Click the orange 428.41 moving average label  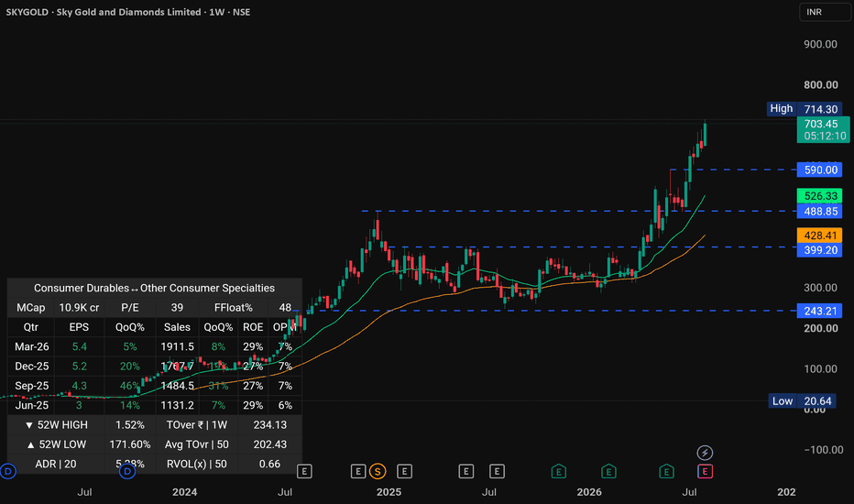819,236
